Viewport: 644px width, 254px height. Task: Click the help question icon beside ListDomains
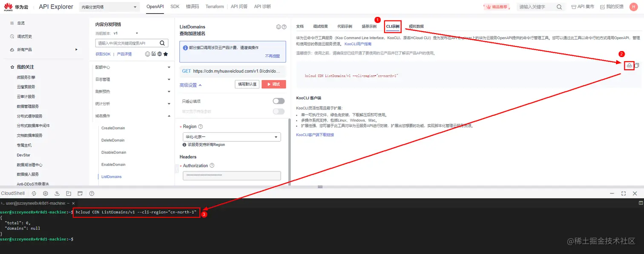point(284,27)
